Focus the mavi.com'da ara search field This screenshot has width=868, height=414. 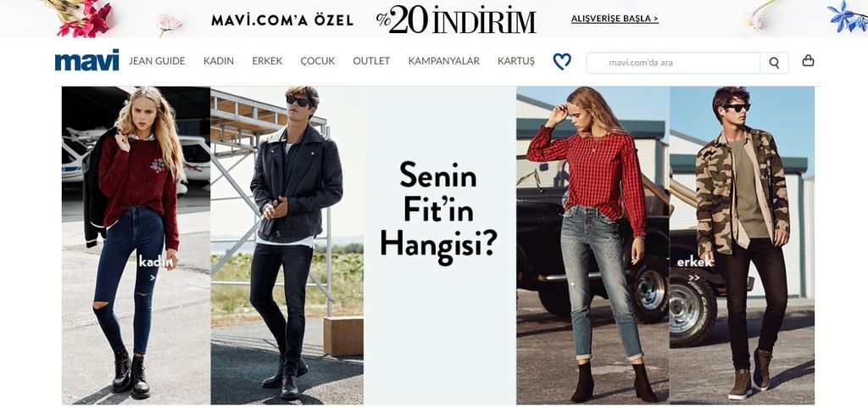point(673,63)
